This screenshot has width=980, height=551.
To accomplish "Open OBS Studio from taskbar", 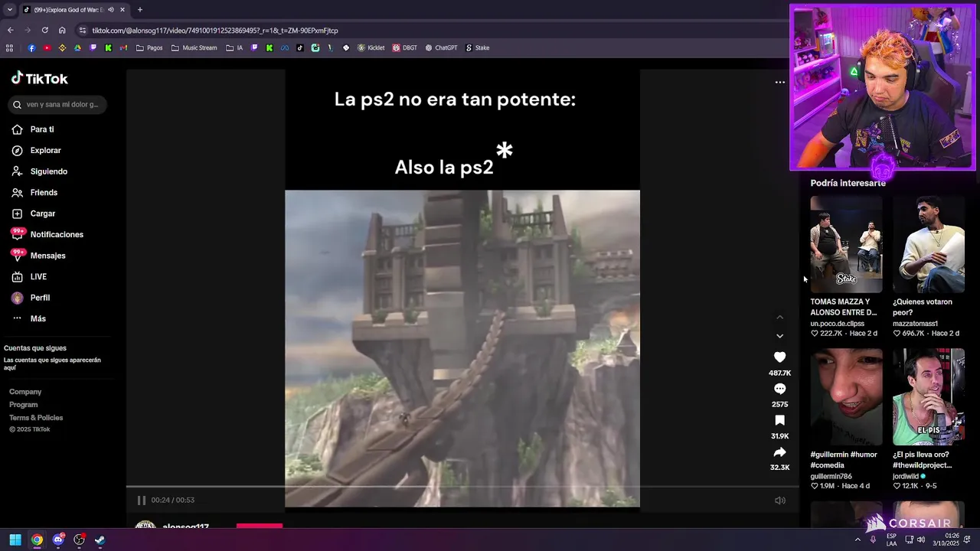I will (x=79, y=540).
